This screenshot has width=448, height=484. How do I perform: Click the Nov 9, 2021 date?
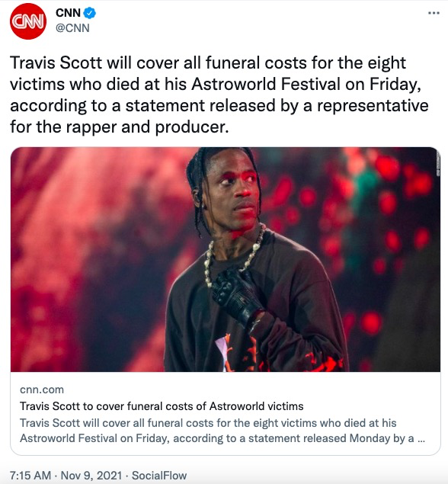click(x=91, y=476)
